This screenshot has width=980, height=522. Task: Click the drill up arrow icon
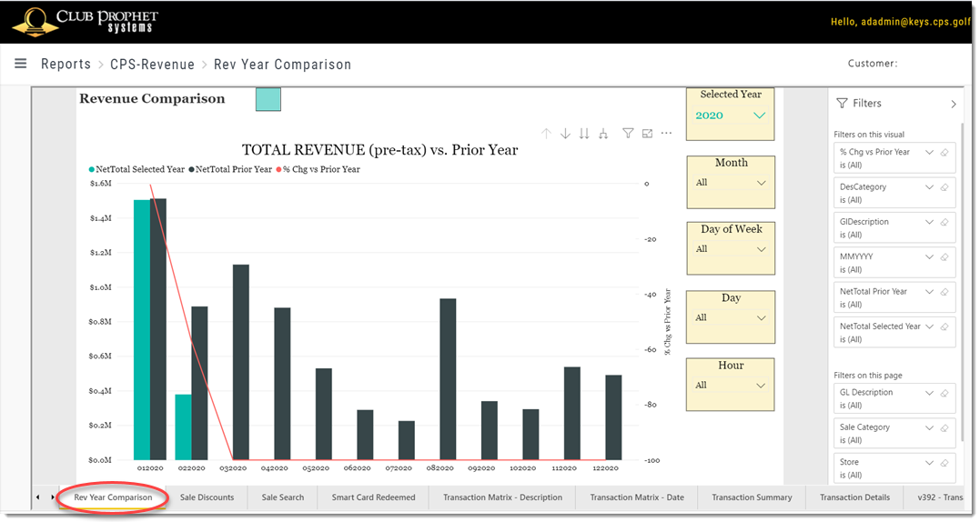tap(546, 134)
